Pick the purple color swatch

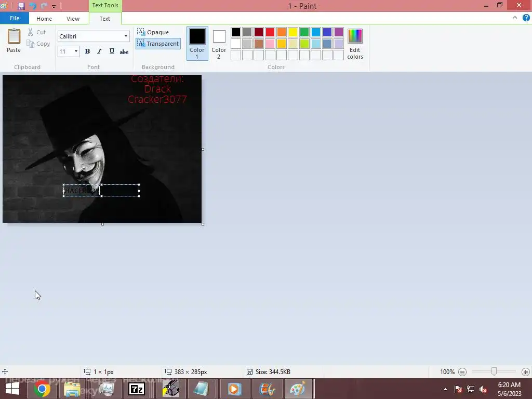(339, 32)
